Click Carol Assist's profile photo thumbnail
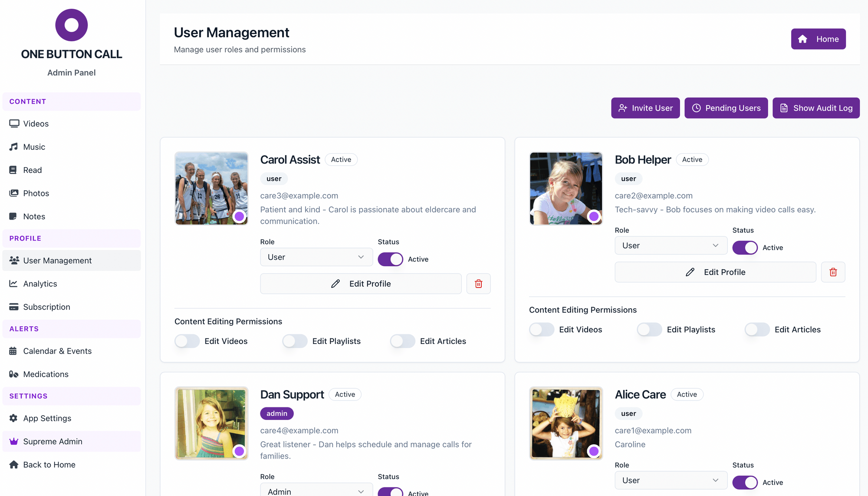Image resolution: width=868 pixels, height=496 pixels. [x=211, y=188]
